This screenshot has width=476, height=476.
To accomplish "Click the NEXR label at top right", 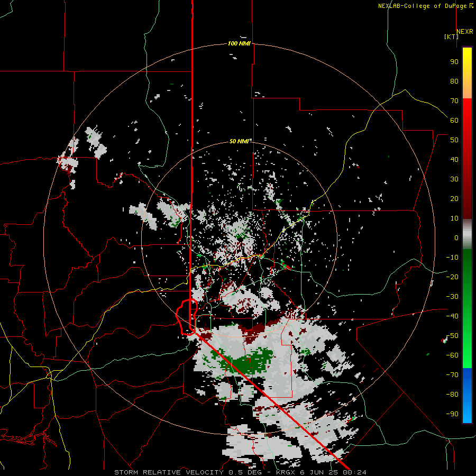I will [x=465, y=32].
